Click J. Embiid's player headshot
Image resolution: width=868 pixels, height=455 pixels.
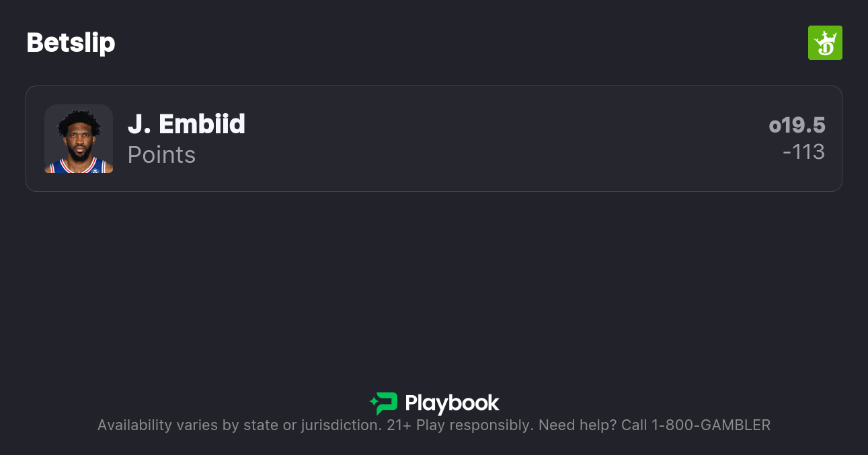tap(79, 139)
